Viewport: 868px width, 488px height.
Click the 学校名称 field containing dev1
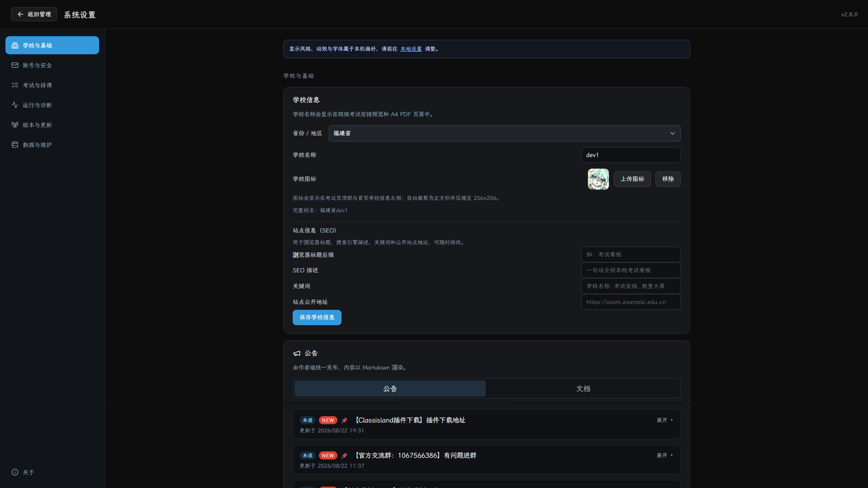click(631, 155)
